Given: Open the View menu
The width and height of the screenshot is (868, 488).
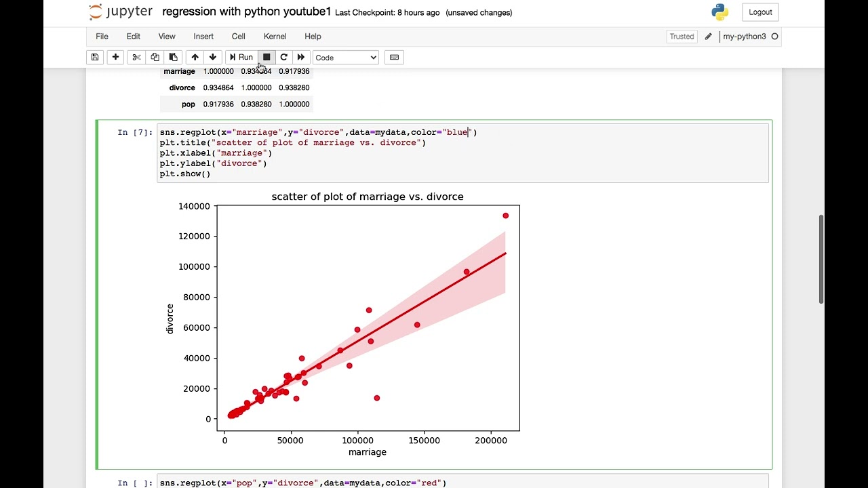Looking at the screenshot, I should click(x=167, y=37).
